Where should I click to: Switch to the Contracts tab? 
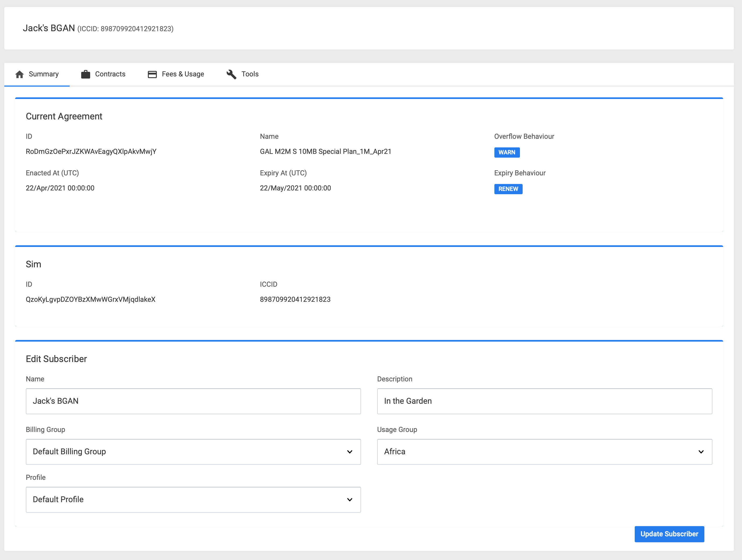[x=110, y=74]
